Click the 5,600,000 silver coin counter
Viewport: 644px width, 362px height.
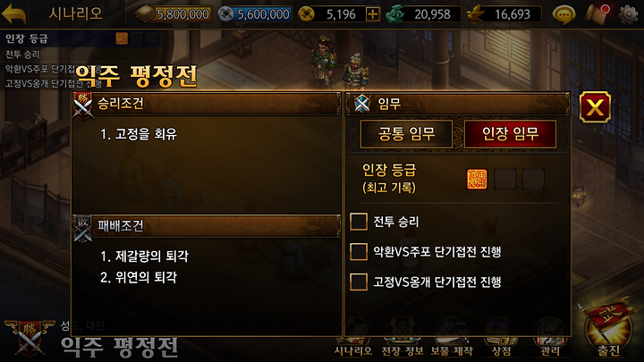pos(255,14)
